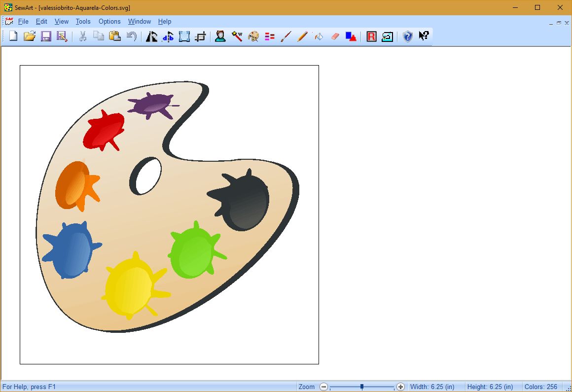The width and height of the screenshot is (572, 392).
Task: Activate the Fill (paint bucket) tool
Action: click(319, 36)
